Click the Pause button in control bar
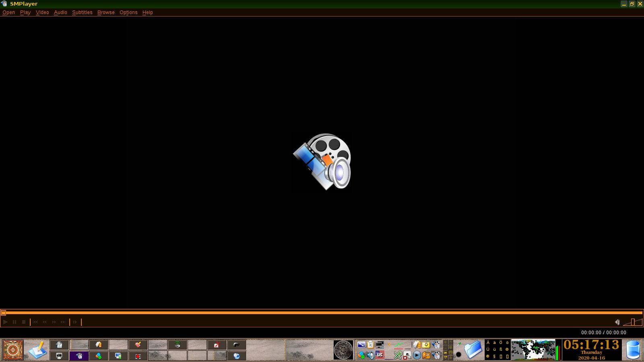Viewport: 644px width, 362px height. [x=14, y=322]
